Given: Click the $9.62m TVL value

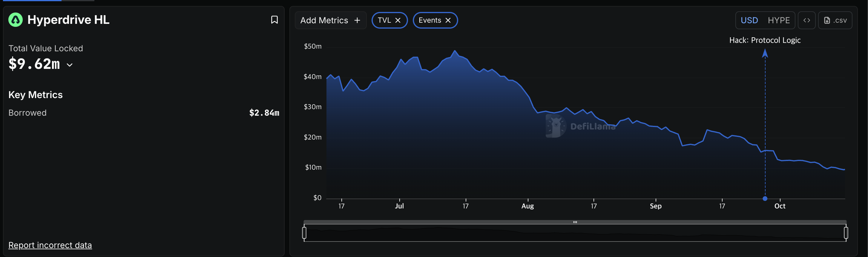Looking at the screenshot, I should [x=34, y=64].
